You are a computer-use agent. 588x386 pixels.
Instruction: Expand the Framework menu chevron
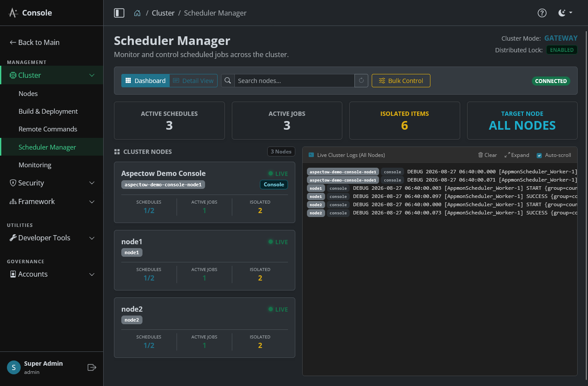92,201
